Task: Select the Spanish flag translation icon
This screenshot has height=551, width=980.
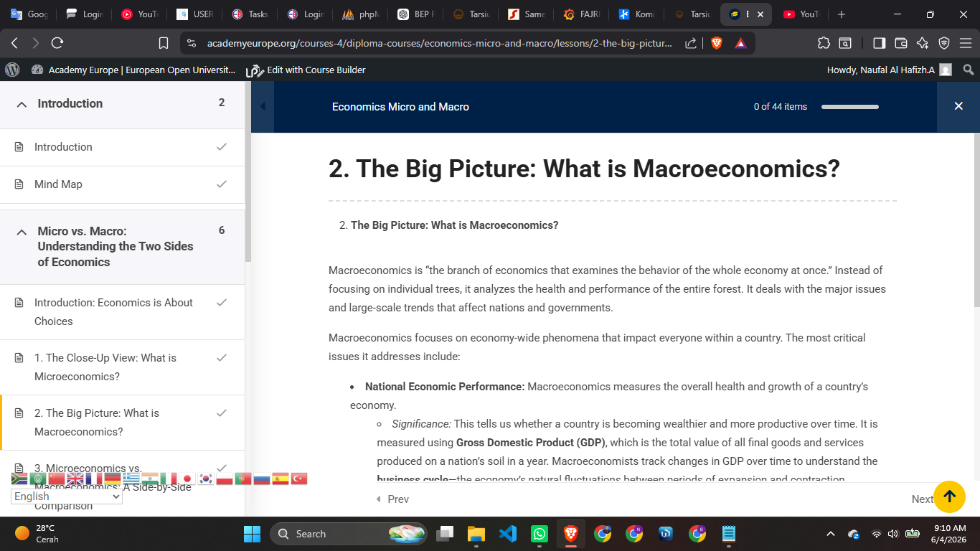Action: (x=281, y=479)
